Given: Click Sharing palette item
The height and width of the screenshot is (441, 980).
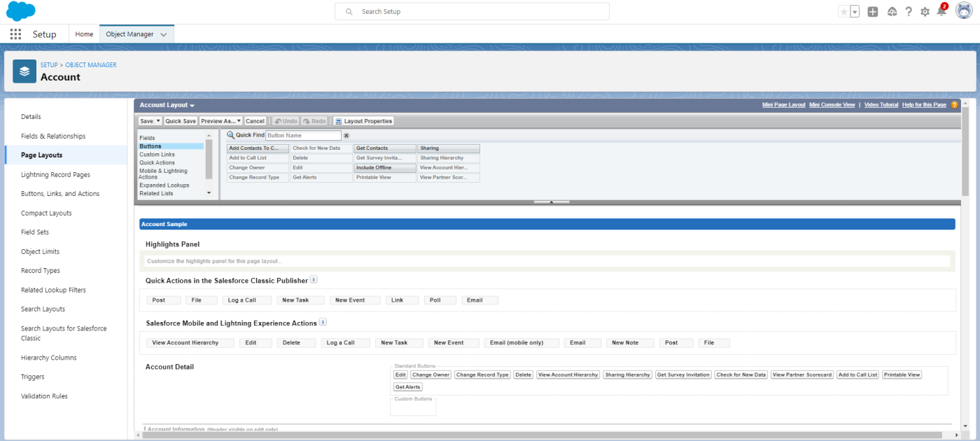Looking at the screenshot, I should pyautogui.click(x=449, y=148).
